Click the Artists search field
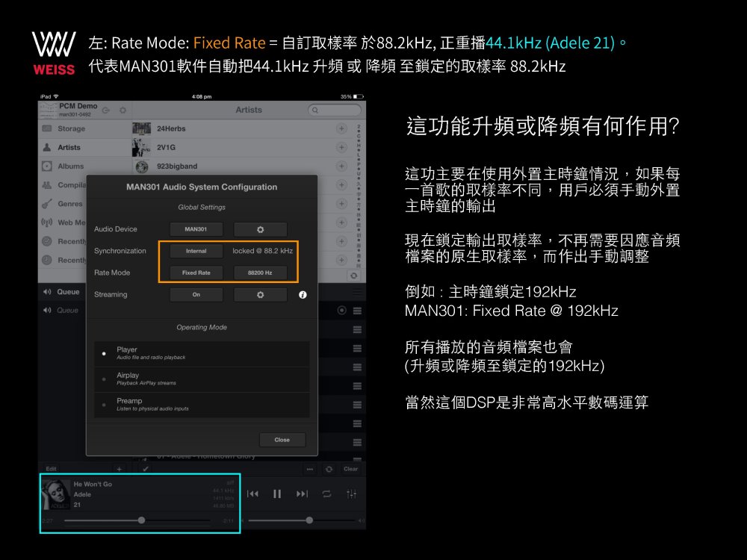The image size is (747, 560). [x=335, y=110]
